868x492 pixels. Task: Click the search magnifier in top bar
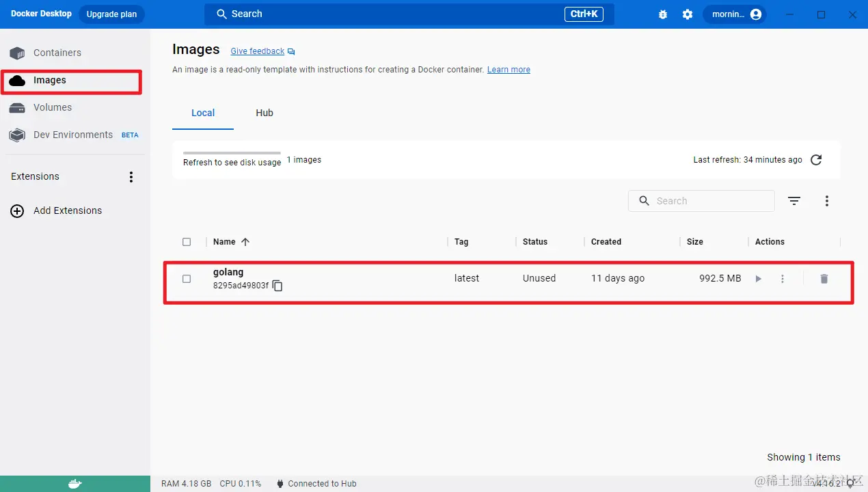(221, 14)
